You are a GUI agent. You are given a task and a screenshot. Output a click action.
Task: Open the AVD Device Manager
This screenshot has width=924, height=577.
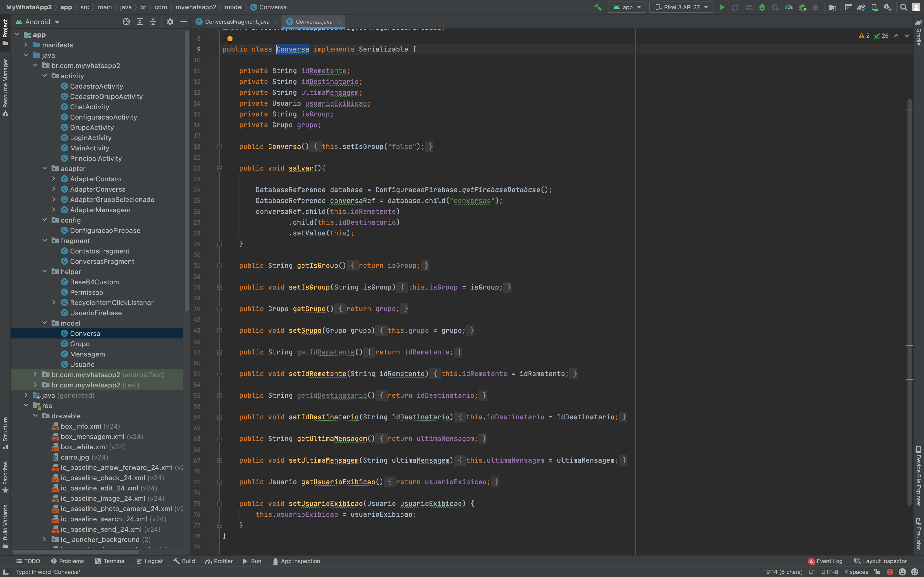click(x=874, y=7)
